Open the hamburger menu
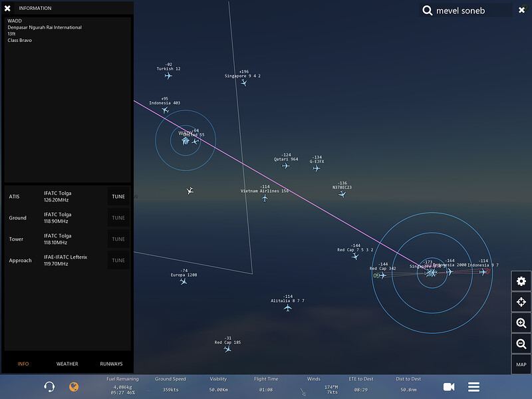 473,387
